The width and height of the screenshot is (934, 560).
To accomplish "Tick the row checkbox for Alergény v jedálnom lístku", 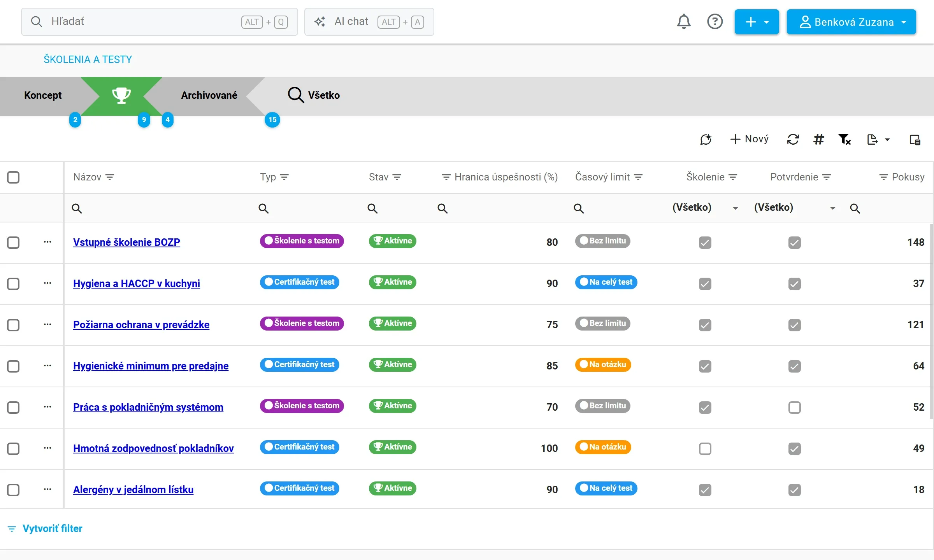I will pos(13,490).
